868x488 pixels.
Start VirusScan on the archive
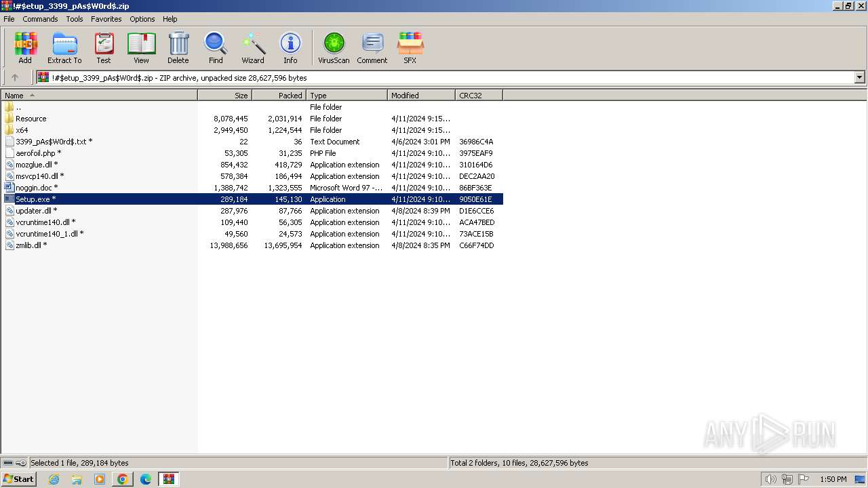point(334,48)
